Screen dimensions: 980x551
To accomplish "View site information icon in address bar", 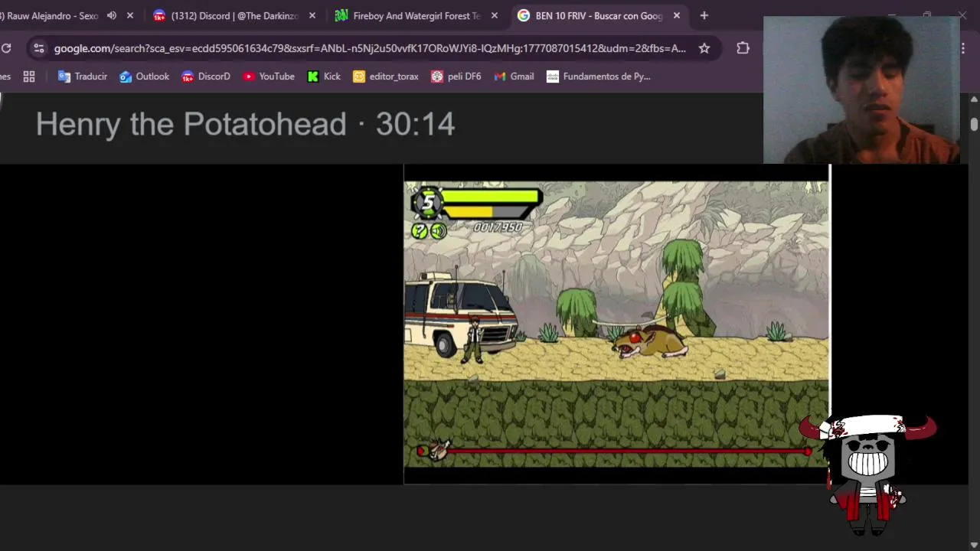I will 39,48.
